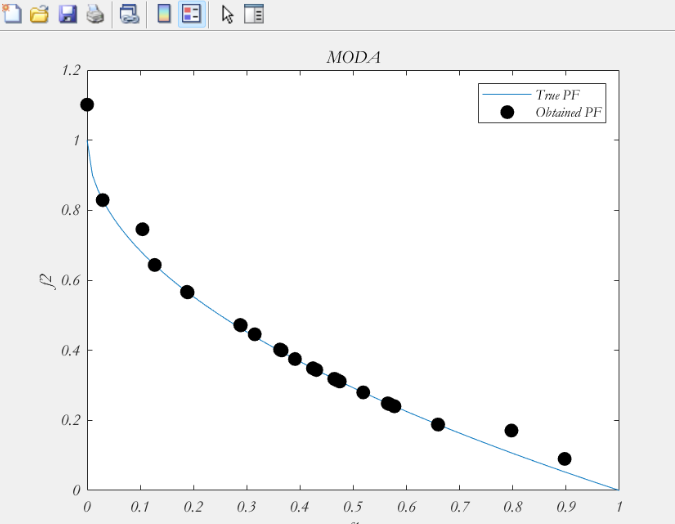Click the data point near f1 0.9
Viewport: 675px width, 524px height.
[564, 459]
